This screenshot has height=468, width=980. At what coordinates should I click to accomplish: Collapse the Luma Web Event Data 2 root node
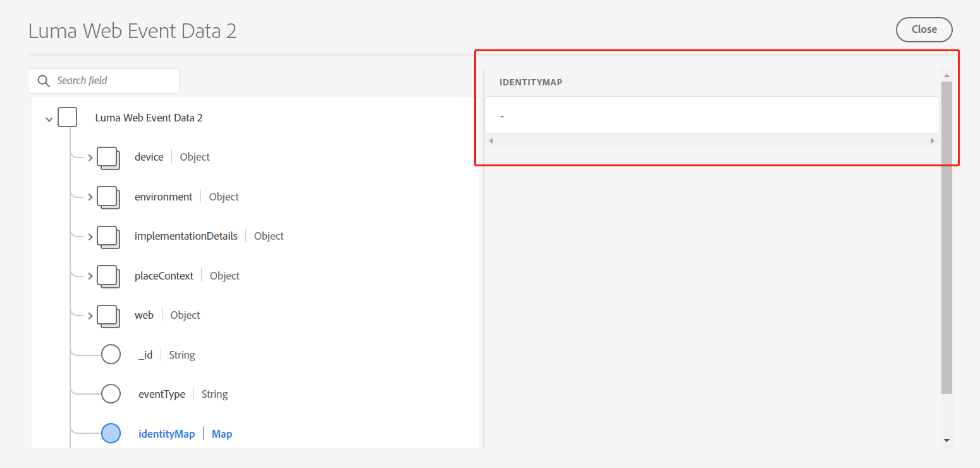pyautogui.click(x=49, y=118)
